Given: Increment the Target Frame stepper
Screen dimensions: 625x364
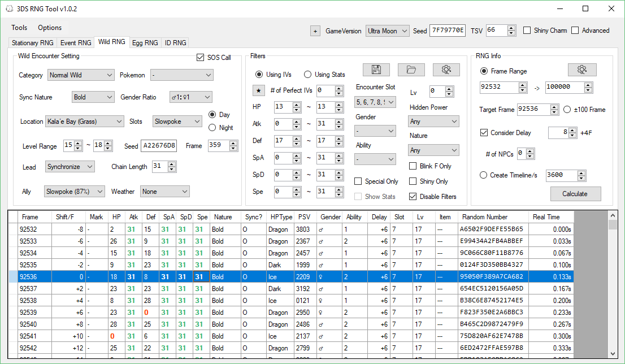Looking at the screenshot, I should coord(554,107).
